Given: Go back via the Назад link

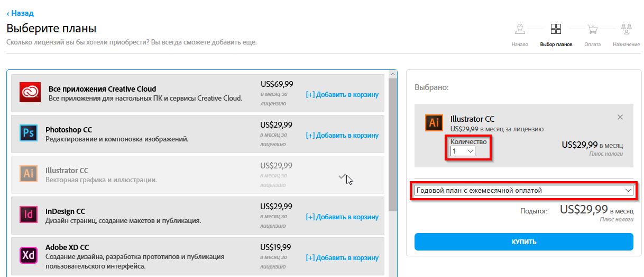Looking at the screenshot, I should 20,13.
